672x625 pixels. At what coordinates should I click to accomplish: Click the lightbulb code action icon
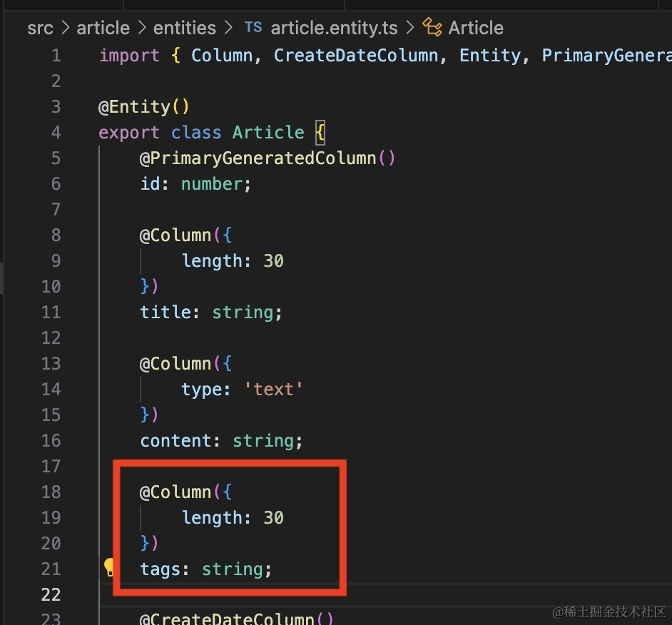click(x=109, y=568)
